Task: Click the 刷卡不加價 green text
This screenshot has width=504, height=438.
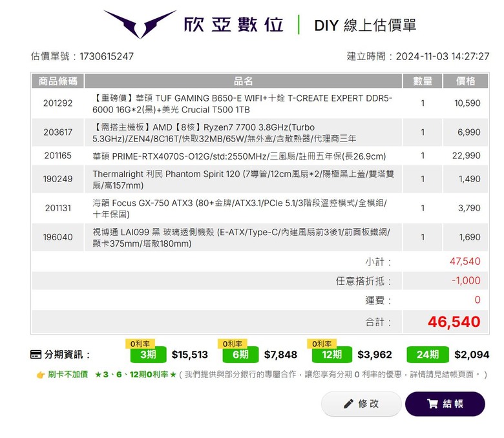Action: click(68, 375)
